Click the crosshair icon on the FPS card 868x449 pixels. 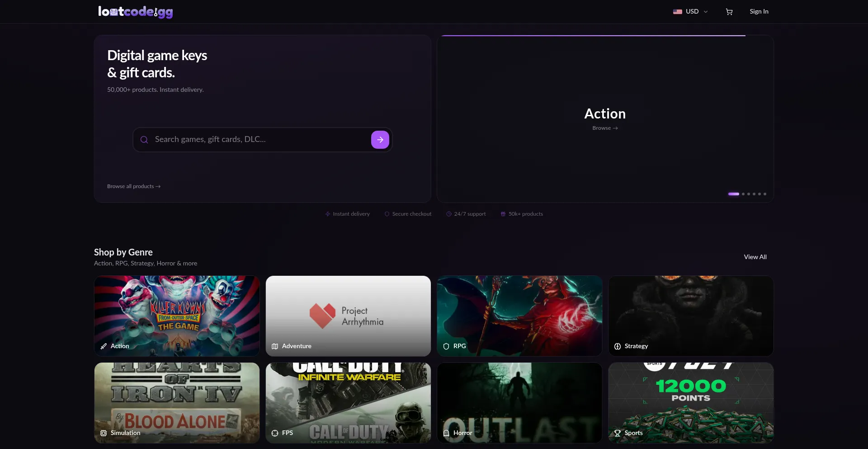[275, 433]
